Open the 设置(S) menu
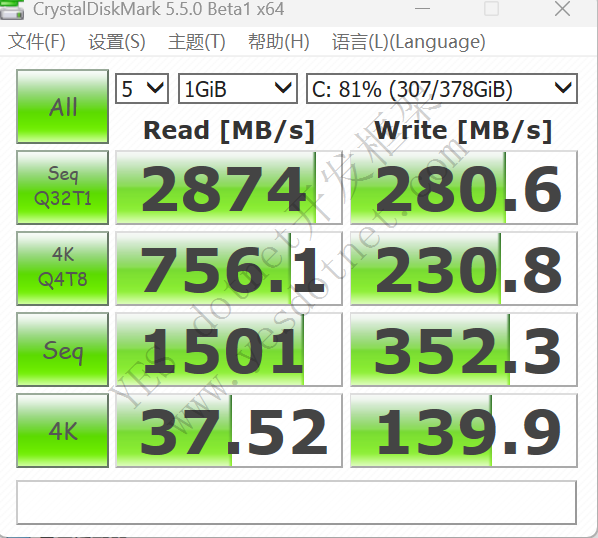Screen dimensions: 598x538 [117, 42]
